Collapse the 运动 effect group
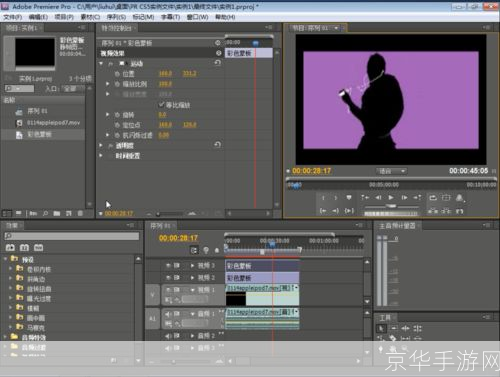The image size is (500, 377). 101,63
